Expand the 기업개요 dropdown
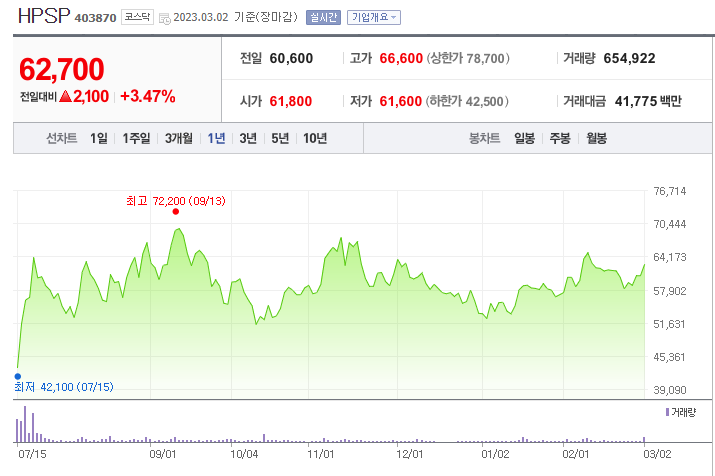 374,17
